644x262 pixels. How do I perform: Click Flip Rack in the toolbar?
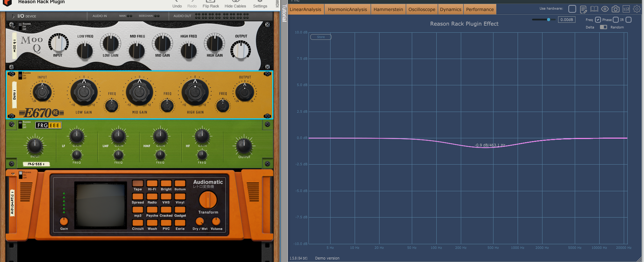[211, 4]
